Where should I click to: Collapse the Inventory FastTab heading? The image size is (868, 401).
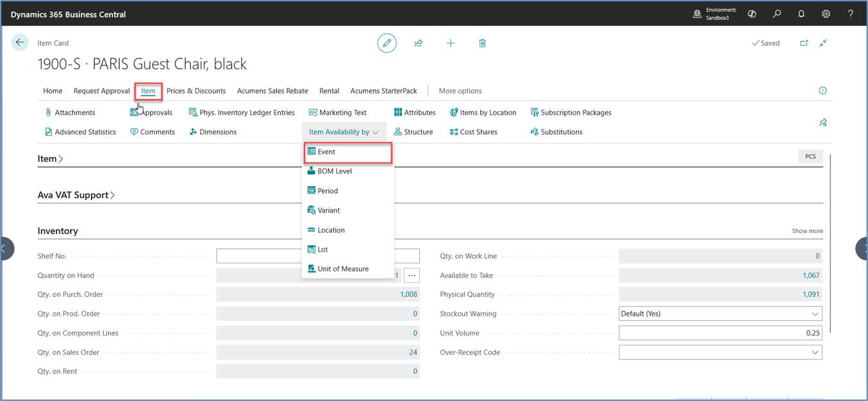[58, 231]
